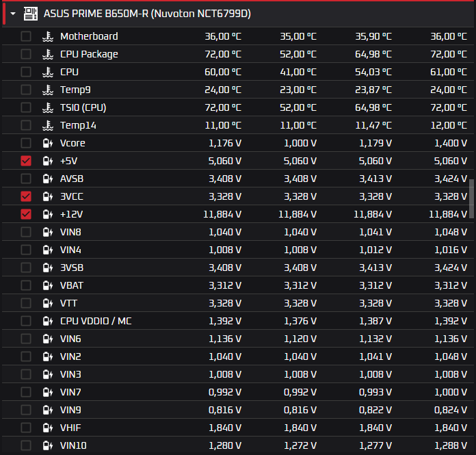Click the 61,00 °C CPU maximum value

(449, 72)
